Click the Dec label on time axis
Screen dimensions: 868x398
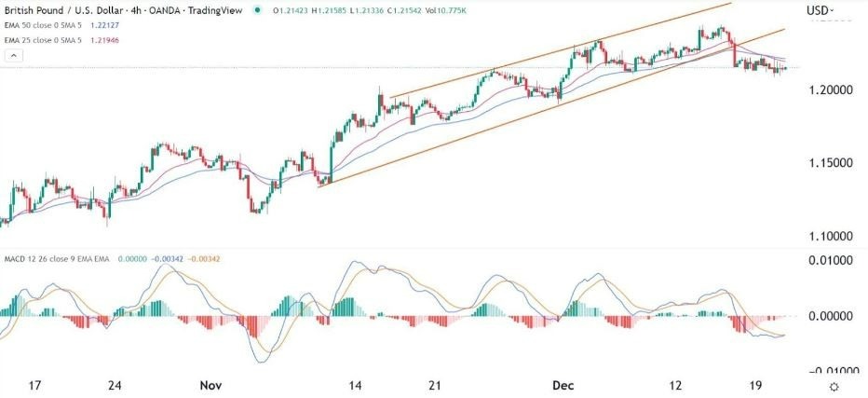point(561,384)
